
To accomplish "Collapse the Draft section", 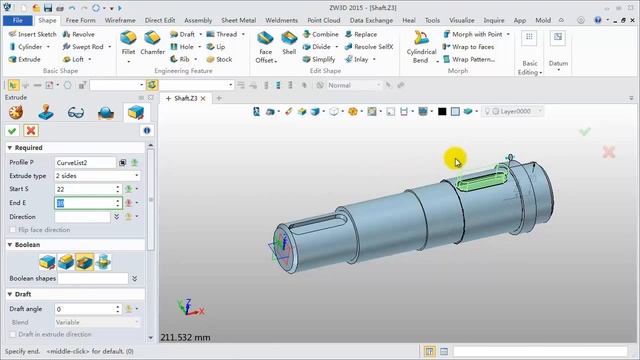I will (9, 294).
